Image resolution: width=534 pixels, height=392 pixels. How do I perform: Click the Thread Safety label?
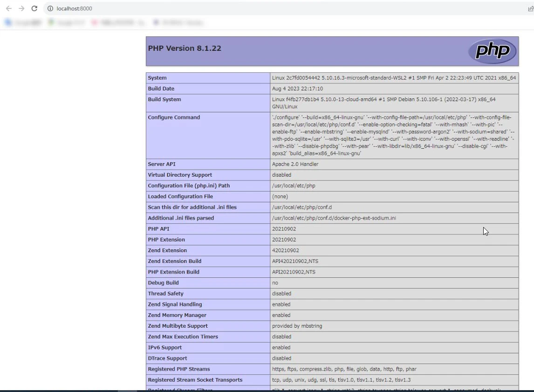pos(165,294)
